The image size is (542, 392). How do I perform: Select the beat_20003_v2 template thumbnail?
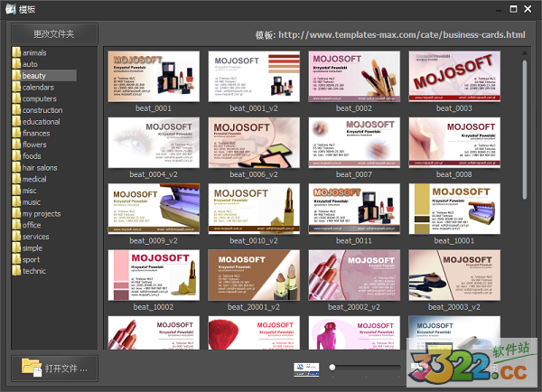[x=454, y=275]
